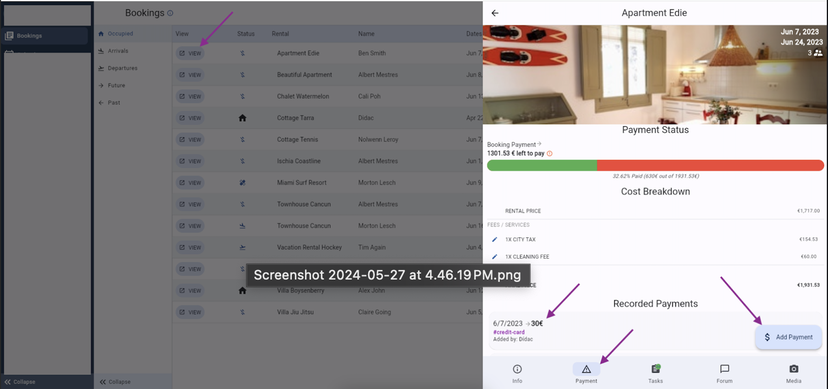Click the Add Payment button

click(x=788, y=337)
